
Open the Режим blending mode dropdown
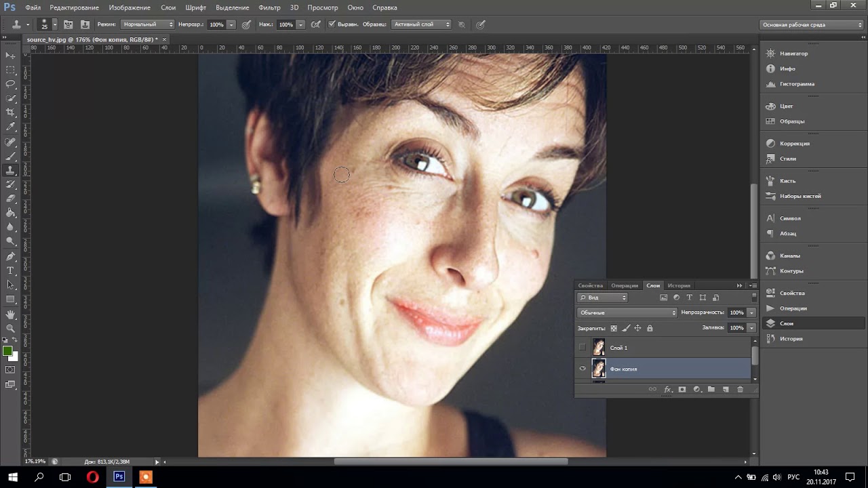pos(147,24)
